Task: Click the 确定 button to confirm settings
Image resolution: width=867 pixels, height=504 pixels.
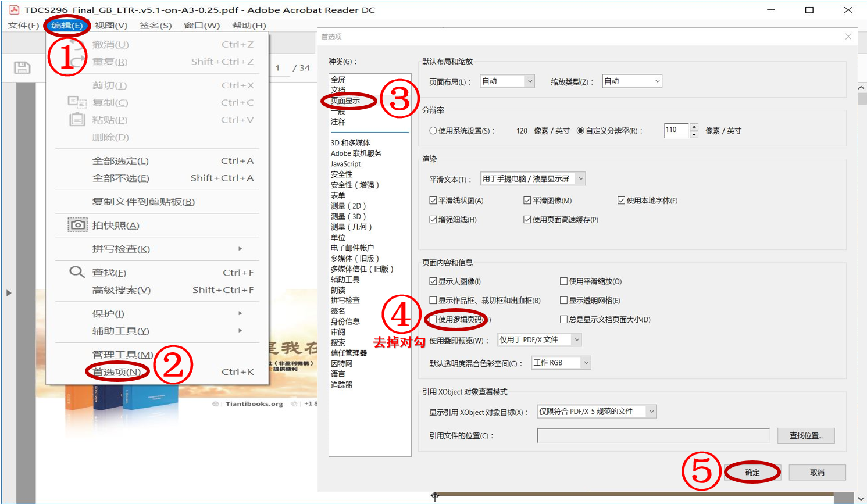Action: pyautogui.click(x=752, y=473)
